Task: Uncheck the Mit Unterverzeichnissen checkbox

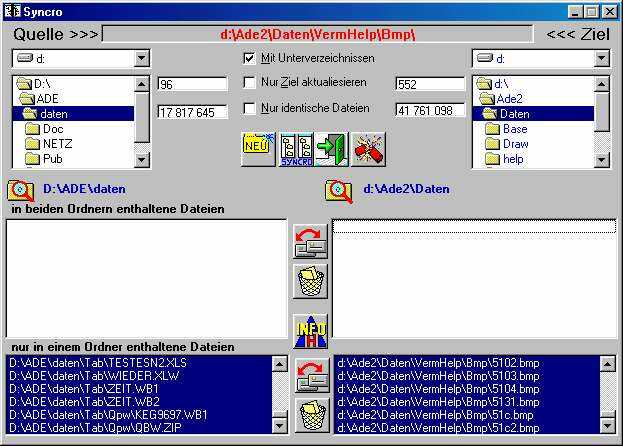Action: pos(249,58)
